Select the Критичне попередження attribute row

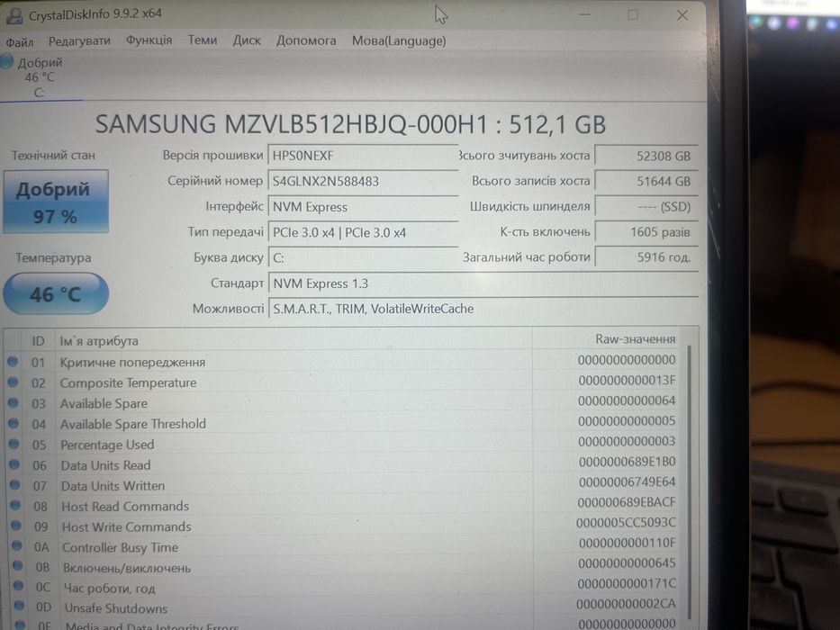(343, 362)
